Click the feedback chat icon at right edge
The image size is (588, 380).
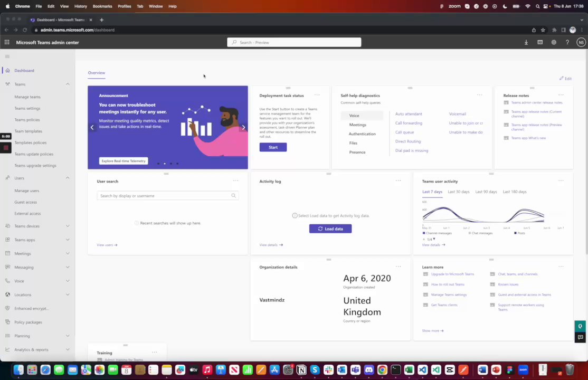coord(580,337)
